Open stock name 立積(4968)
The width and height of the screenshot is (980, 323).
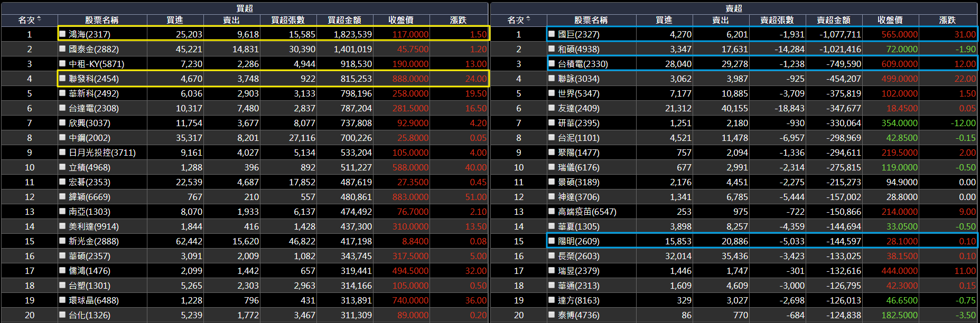89,167
